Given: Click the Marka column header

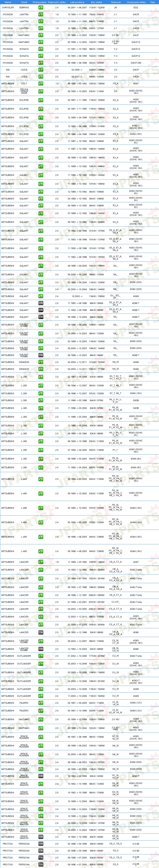Looking at the screenshot, I should click(8, 2).
